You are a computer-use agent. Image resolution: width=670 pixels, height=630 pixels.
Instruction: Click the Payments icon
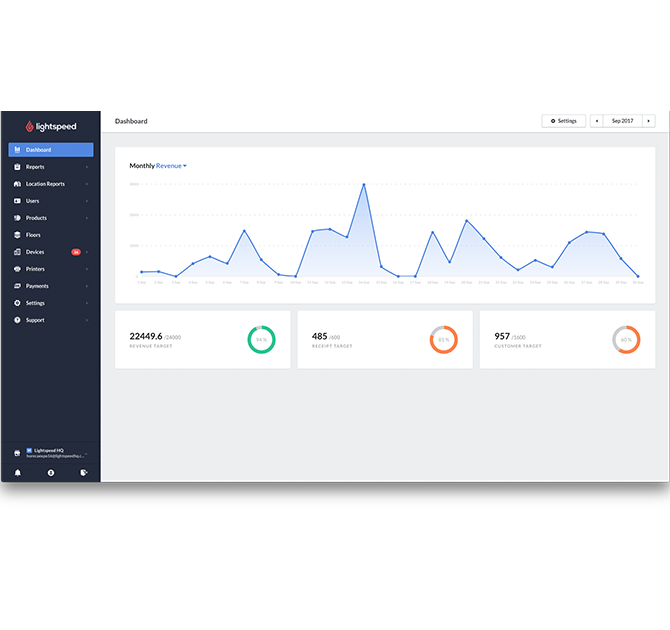click(x=17, y=286)
